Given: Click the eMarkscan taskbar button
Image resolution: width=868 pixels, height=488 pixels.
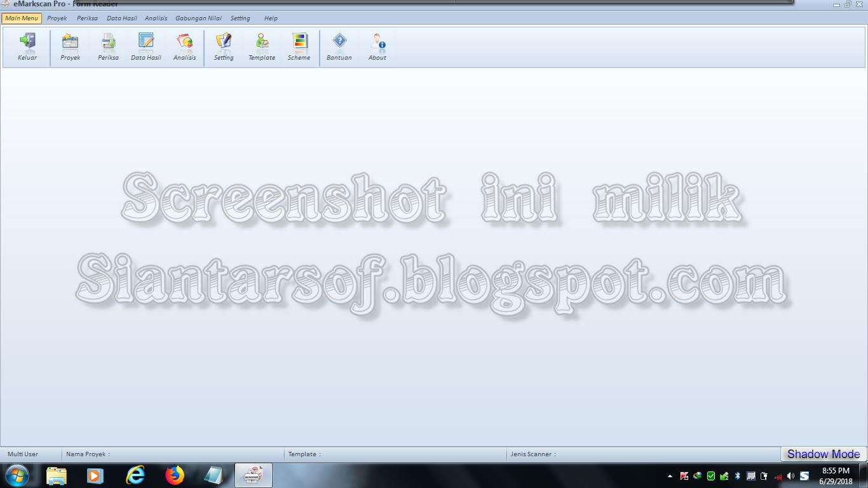Looking at the screenshot, I should (x=254, y=475).
